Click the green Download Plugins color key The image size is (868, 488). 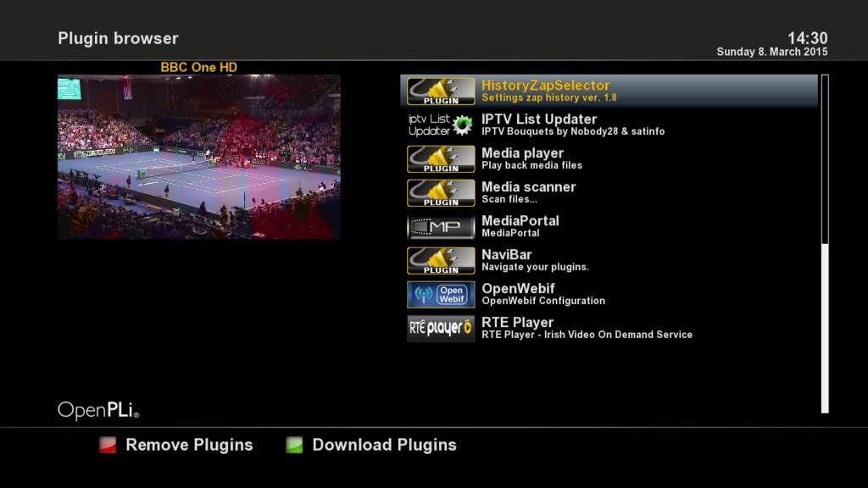pyautogui.click(x=294, y=445)
